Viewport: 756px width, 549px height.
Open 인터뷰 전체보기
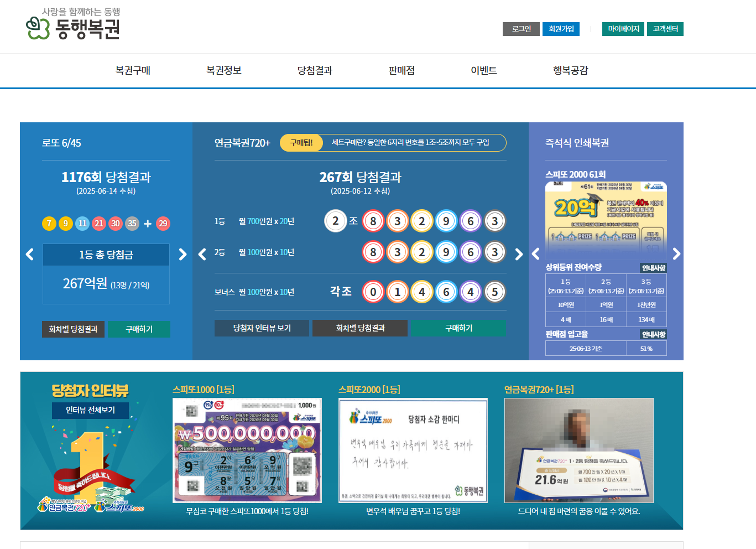point(91,410)
